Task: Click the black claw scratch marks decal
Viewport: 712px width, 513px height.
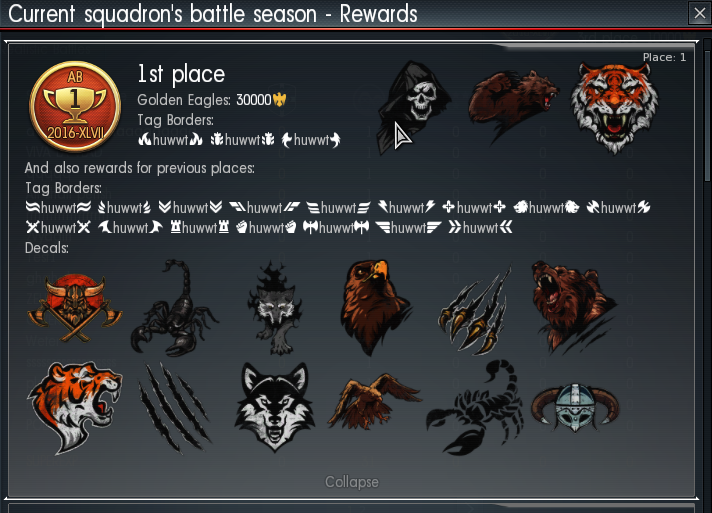Action: (175, 407)
